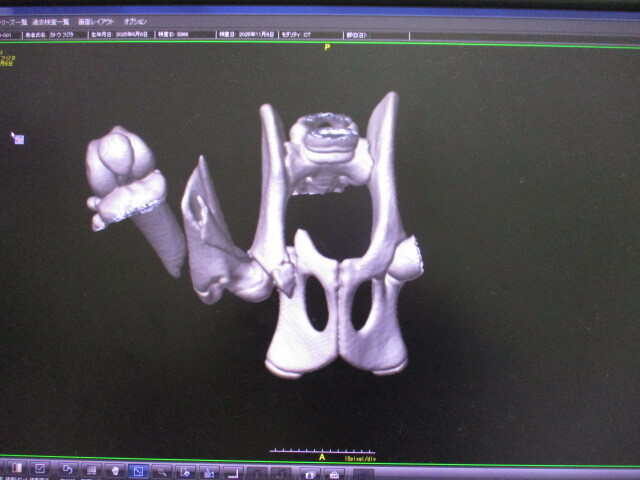Click the checkmark box toolbar icon
Screen dimensions: 640x480
[40, 468]
